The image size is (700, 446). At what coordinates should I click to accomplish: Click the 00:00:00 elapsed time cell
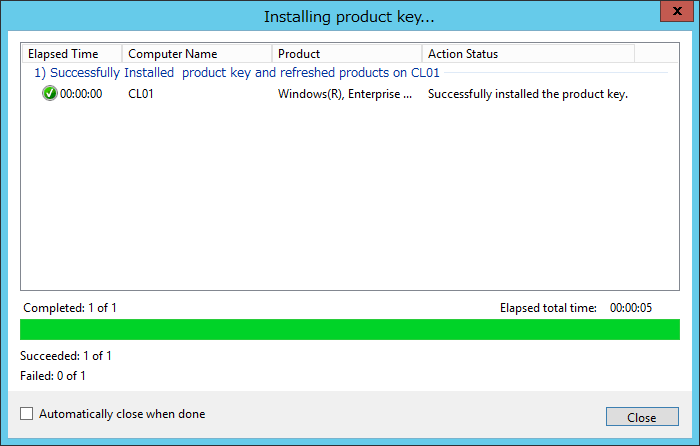point(81,94)
